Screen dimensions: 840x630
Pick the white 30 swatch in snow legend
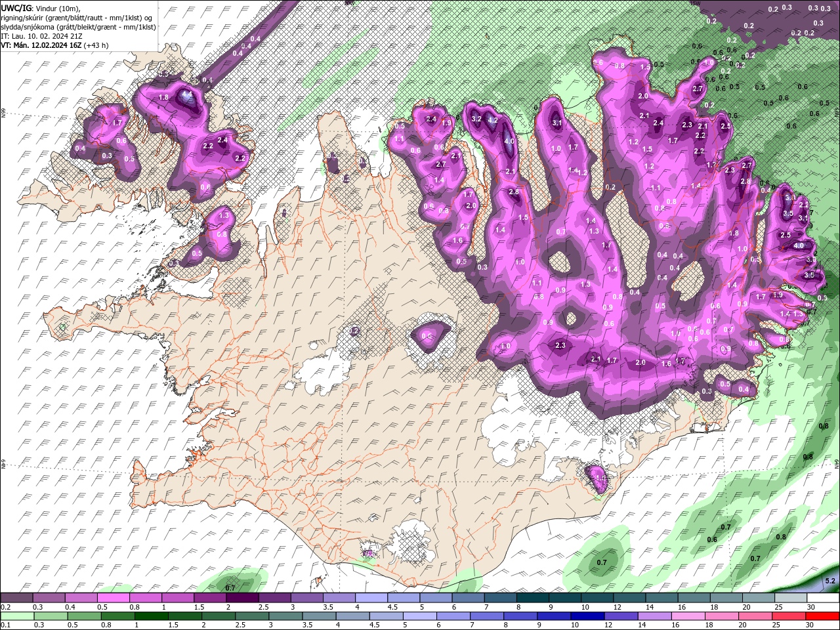click(x=823, y=598)
